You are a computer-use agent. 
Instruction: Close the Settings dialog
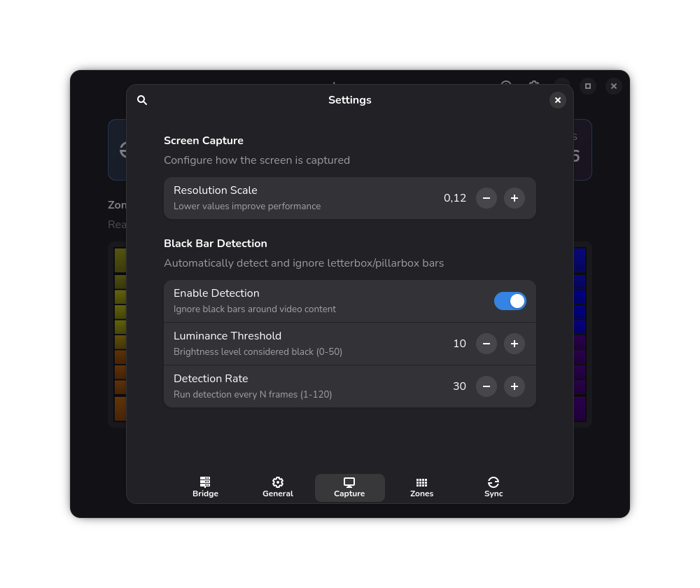coord(558,100)
